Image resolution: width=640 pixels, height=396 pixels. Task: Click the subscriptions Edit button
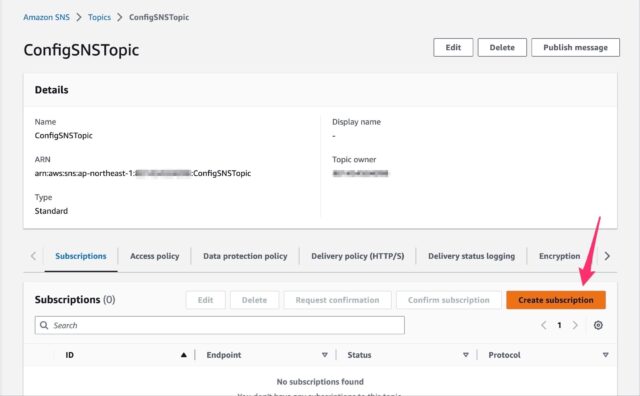205,300
